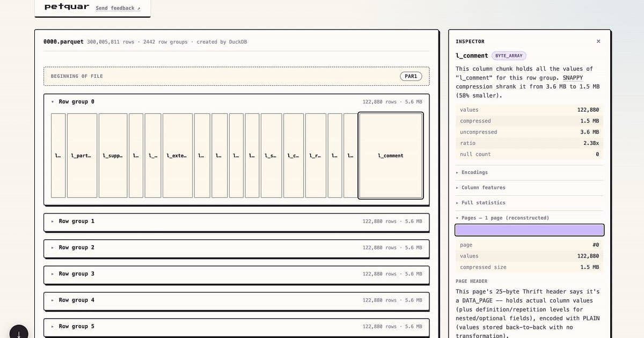Click the 'uncompressed' 3.6 MB row
Screen dimensions: 644x338
coord(529,132)
